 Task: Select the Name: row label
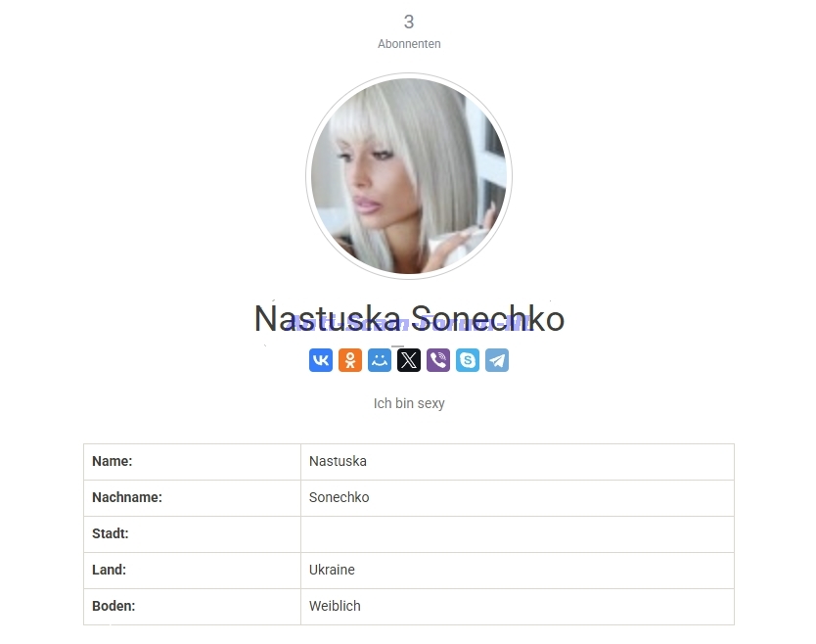tap(113, 461)
